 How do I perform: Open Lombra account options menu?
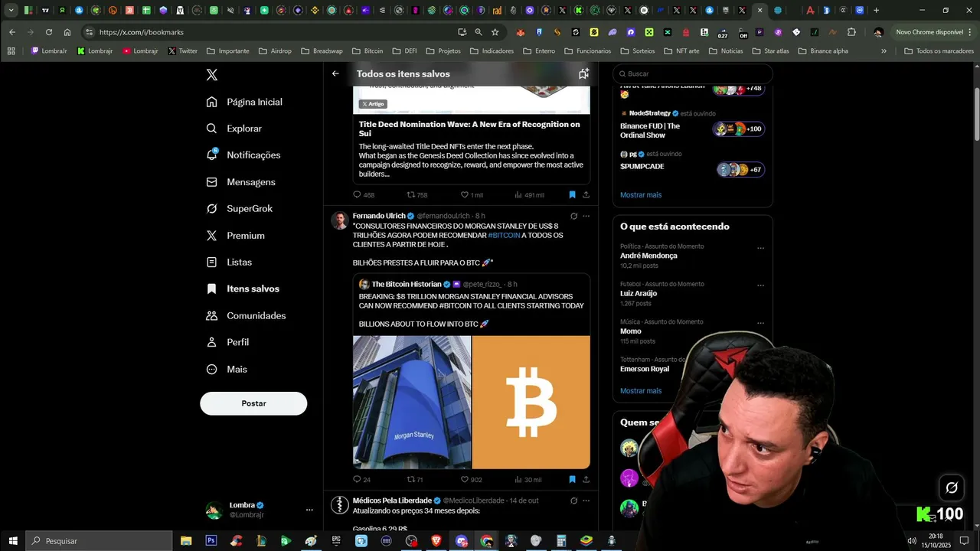309,510
